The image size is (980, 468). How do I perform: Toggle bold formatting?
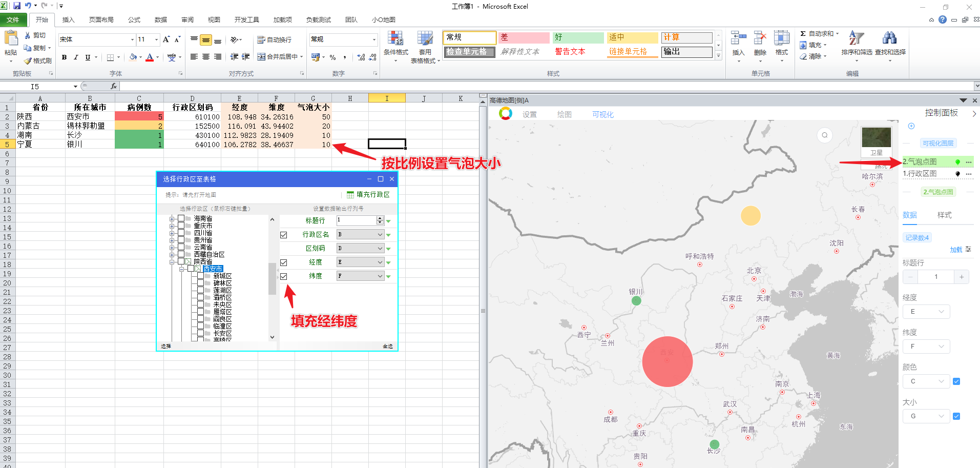(64, 57)
